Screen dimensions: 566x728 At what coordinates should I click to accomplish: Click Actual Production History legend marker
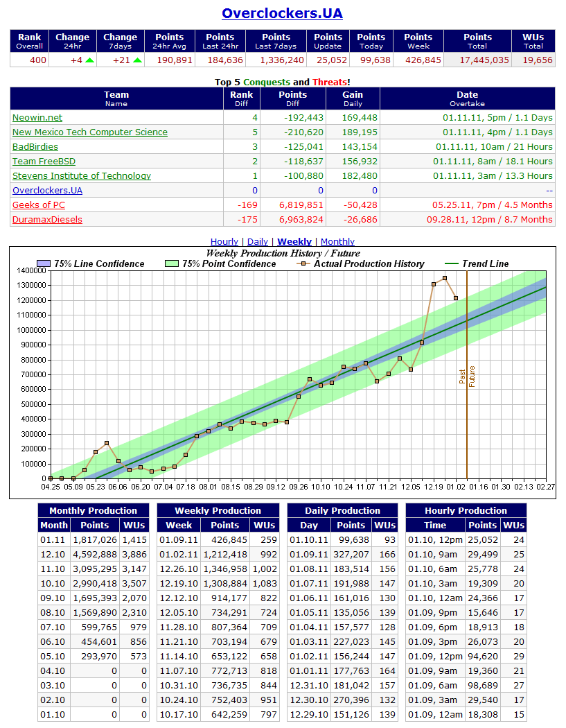pos(303,263)
